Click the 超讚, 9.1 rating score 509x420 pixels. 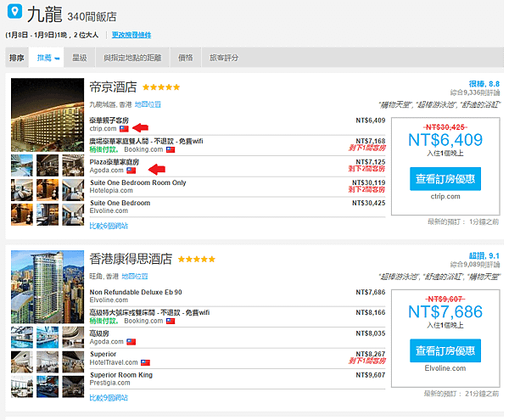click(x=484, y=256)
